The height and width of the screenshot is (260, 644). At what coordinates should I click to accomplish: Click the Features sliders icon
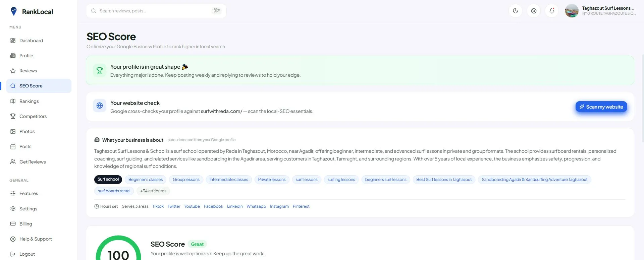[x=13, y=193]
